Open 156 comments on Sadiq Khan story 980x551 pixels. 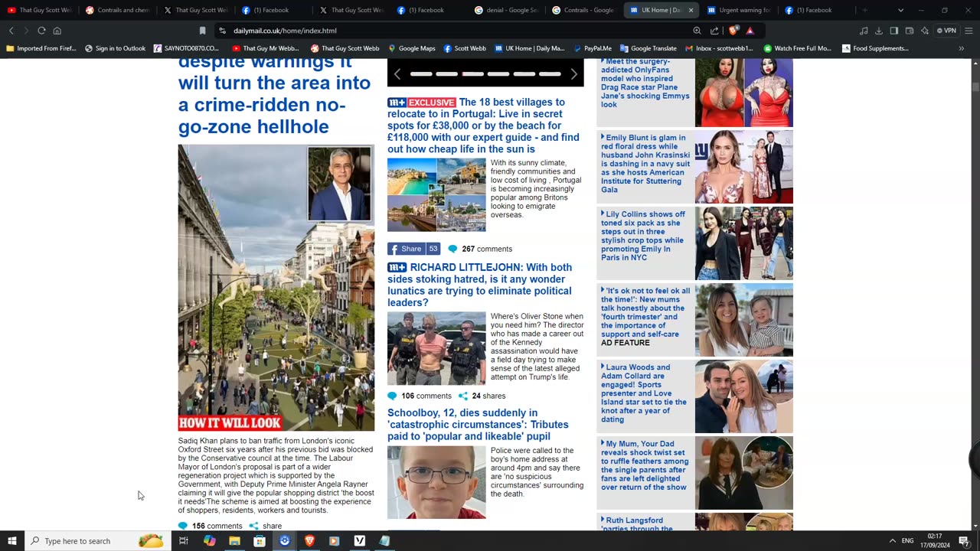(x=211, y=526)
